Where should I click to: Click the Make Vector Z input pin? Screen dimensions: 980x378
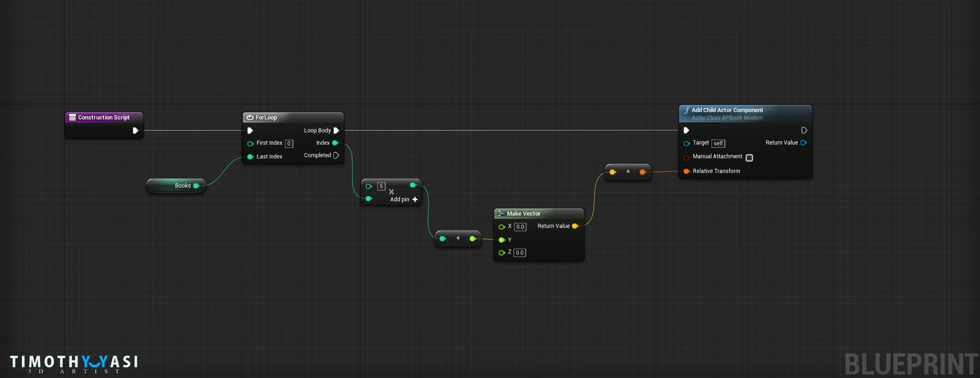(502, 253)
